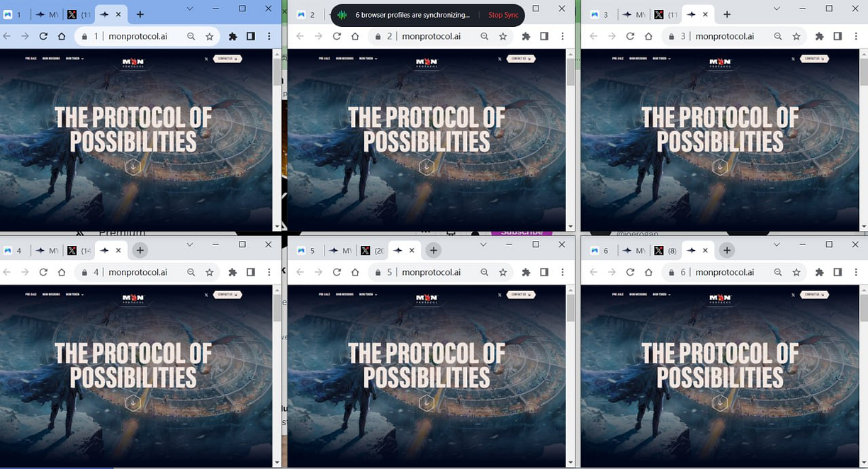868x469 pixels.
Task: Click the X social icon on profile 1 page
Action: tap(206, 59)
